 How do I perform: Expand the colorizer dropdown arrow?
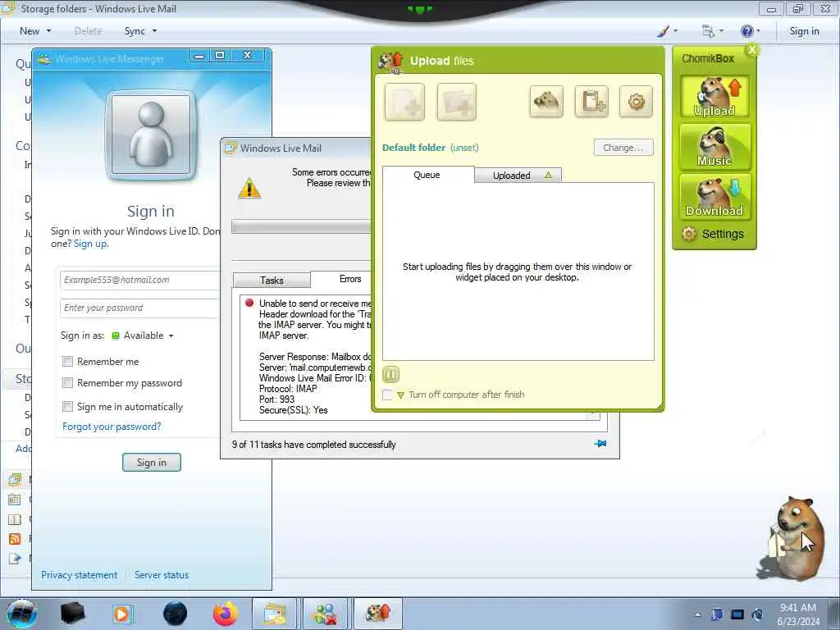(x=675, y=31)
